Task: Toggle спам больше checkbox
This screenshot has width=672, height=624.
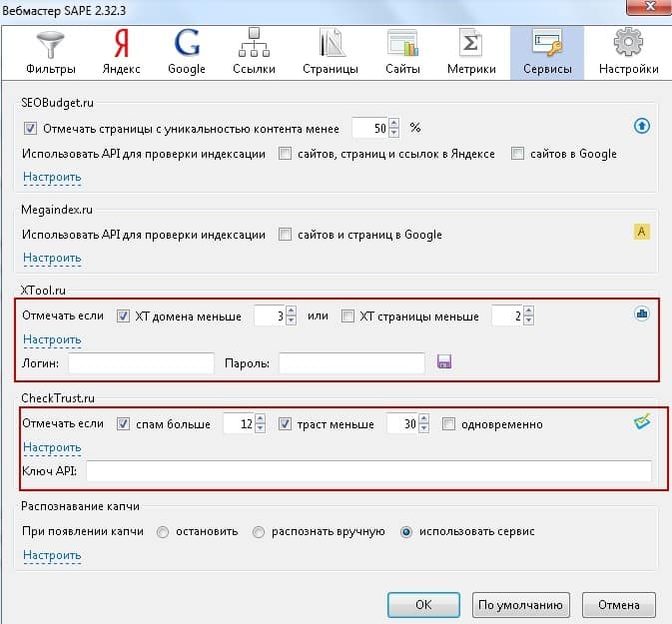Action: point(123,424)
